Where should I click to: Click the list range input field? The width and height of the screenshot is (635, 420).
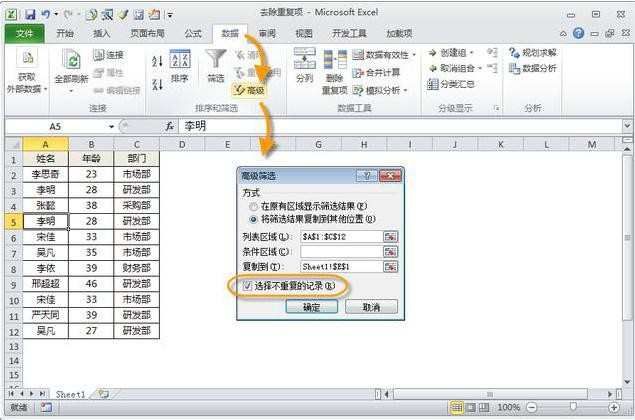click(341, 237)
